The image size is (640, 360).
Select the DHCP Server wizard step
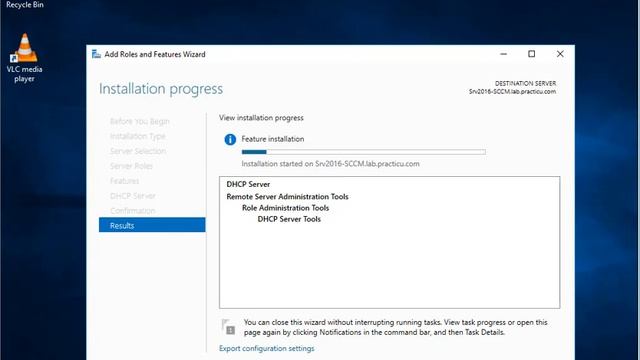point(133,196)
